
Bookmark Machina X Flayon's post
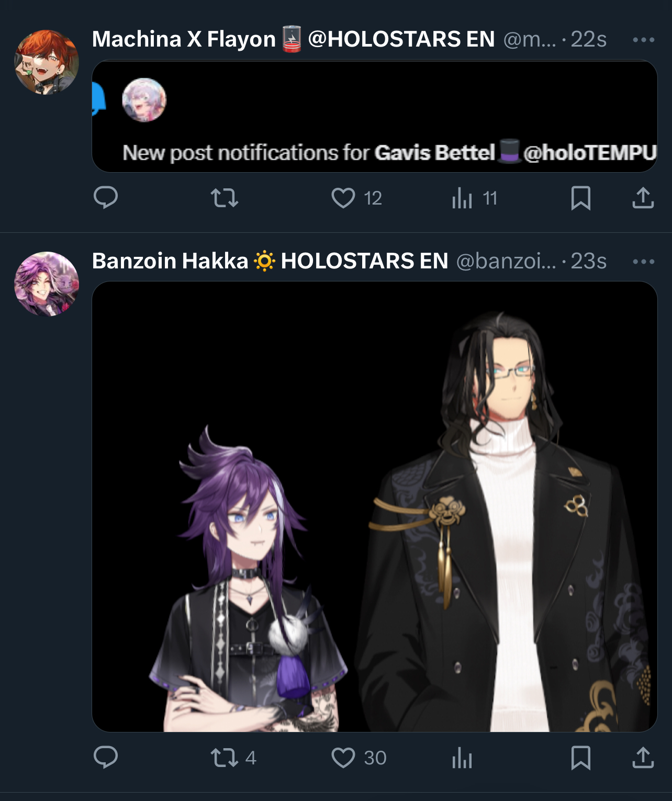581,198
